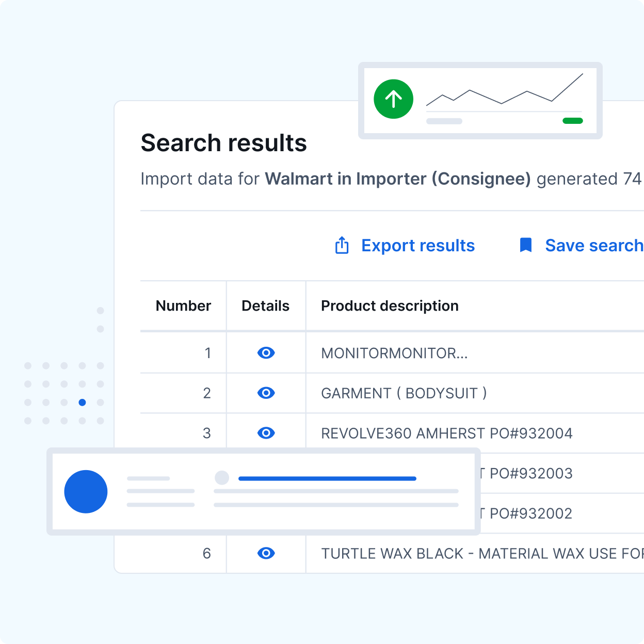Click the large blue circle avatar
This screenshot has width=644, height=644.
86,491
